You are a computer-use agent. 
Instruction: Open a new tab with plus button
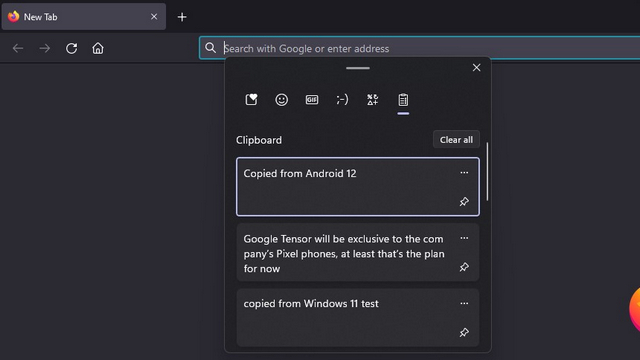(x=182, y=17)
